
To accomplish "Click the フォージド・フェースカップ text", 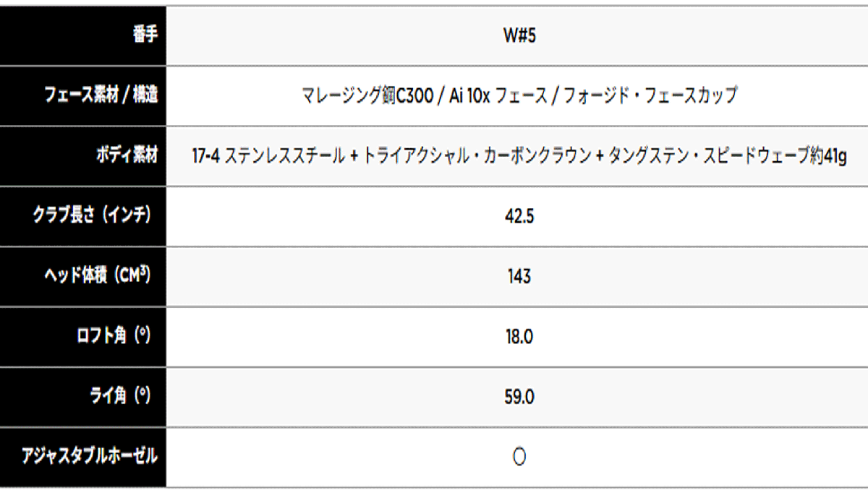I will (649, 95).
